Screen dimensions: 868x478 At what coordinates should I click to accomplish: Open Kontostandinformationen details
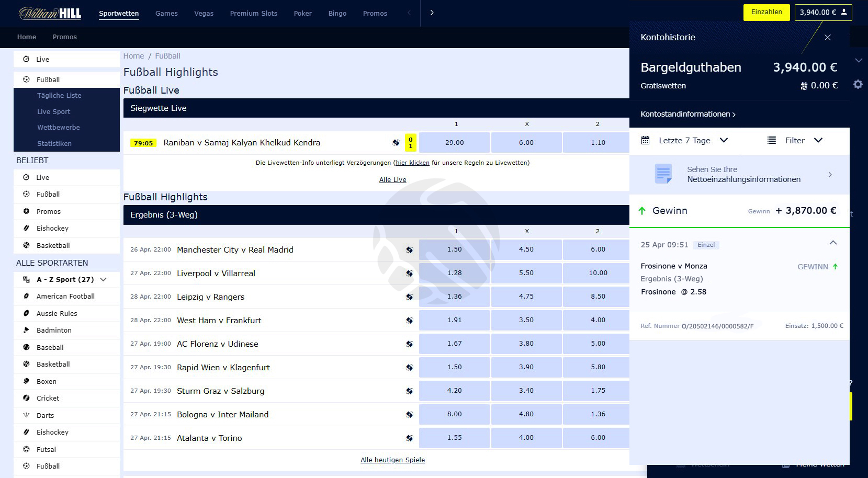tap(688, 114)
